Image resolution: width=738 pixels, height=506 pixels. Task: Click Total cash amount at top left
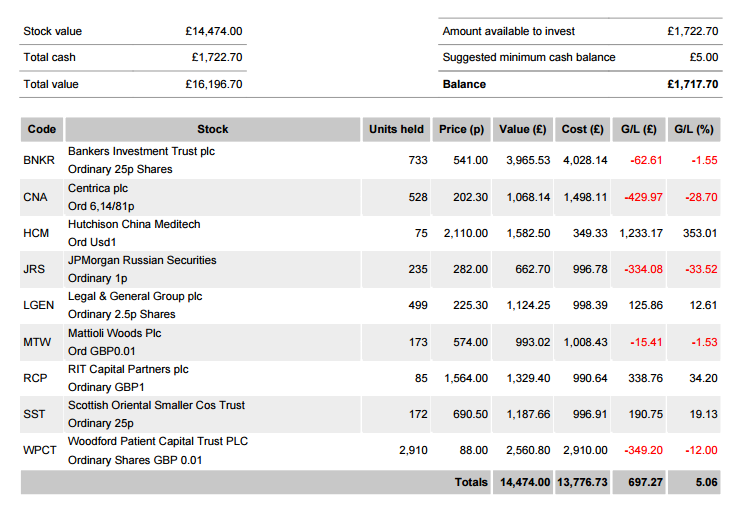(217, 57)
